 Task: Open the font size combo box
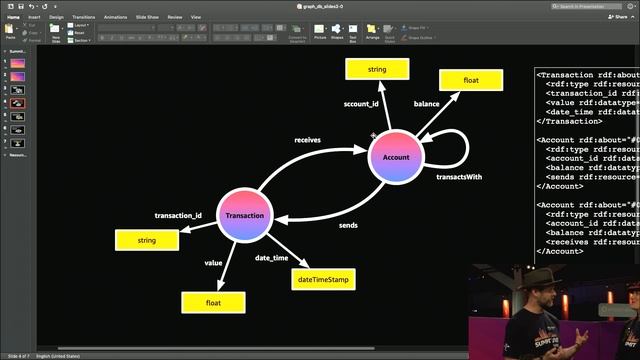click(166, 28)
